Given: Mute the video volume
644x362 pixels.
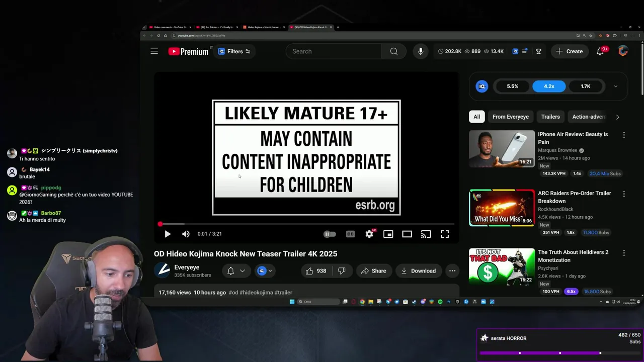Looking at the screenshot, I should coord(186,234).
